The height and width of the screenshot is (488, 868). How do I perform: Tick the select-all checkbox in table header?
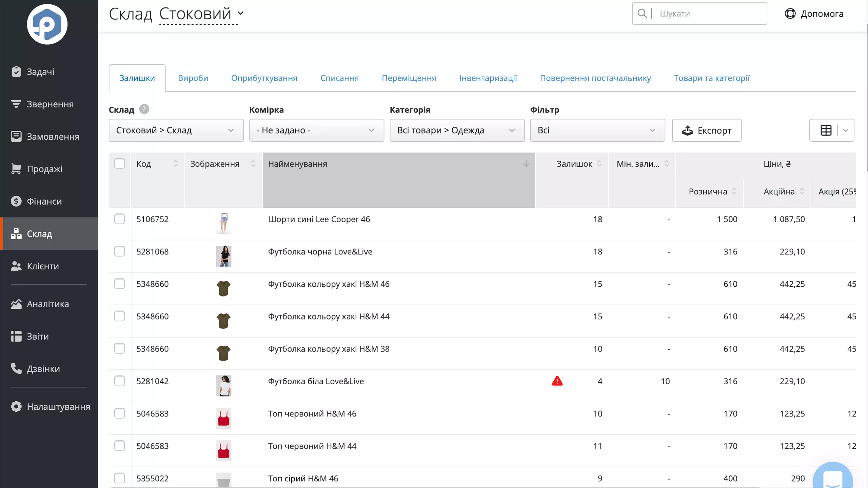pos(119,164)
